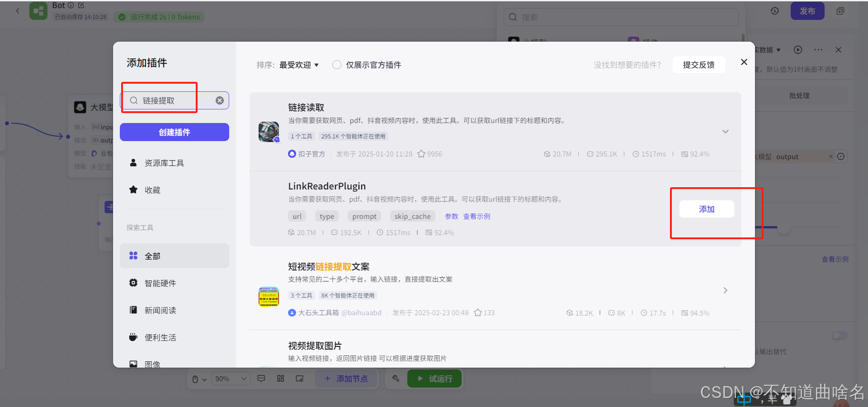Open version history clock icon
This screenshot has width=868, height=407.
pos(774,11)
